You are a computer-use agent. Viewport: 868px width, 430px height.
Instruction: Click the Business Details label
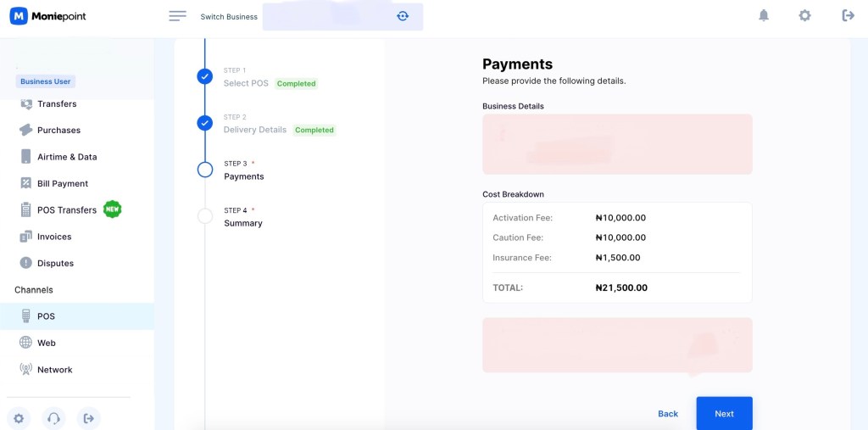pyautogui.click(x=513, y=106)
